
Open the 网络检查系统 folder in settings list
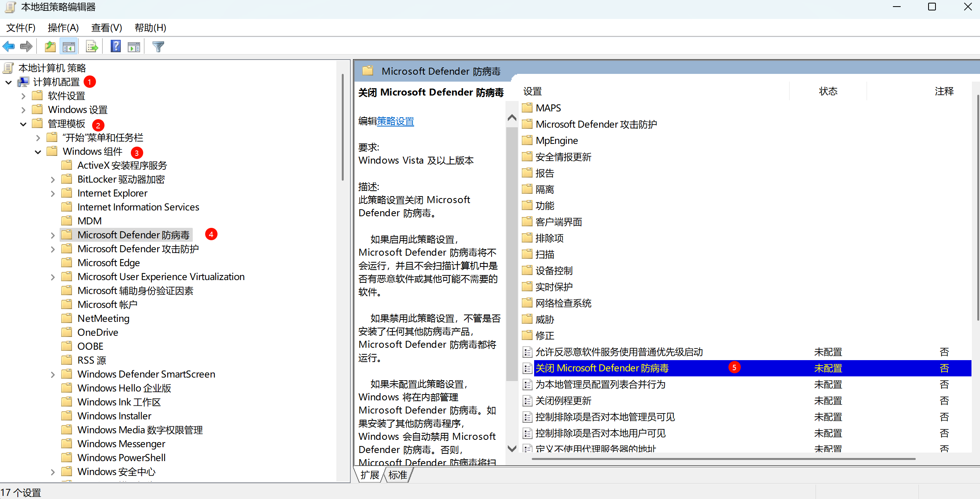pyautogui.click(x=563, y=303)
